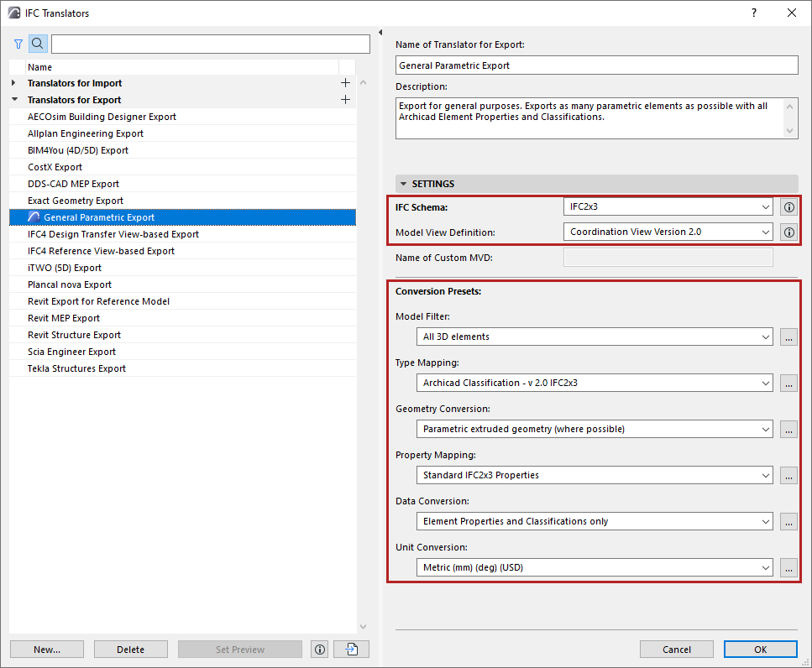This screenshot has height=668, width=812.
Task: Open the Unit Conversion dropdown
Action: (595, 567)
